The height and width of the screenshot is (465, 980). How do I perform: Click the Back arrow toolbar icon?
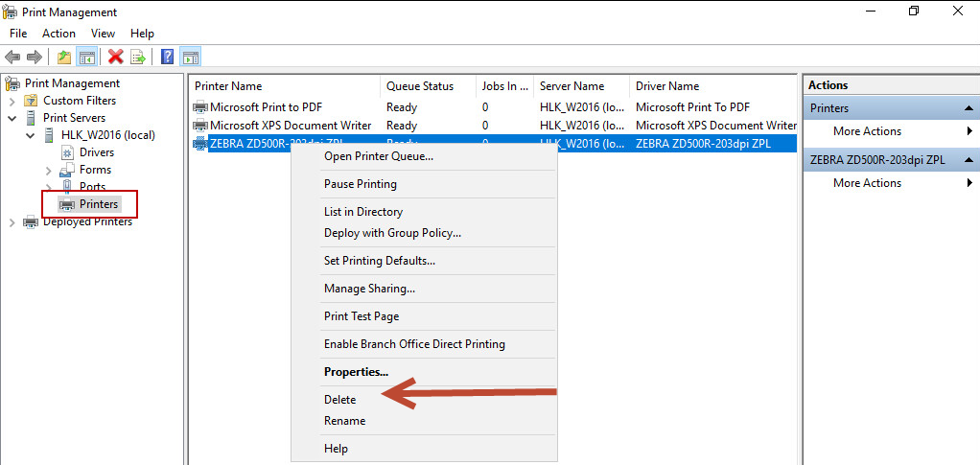[12, 58]
